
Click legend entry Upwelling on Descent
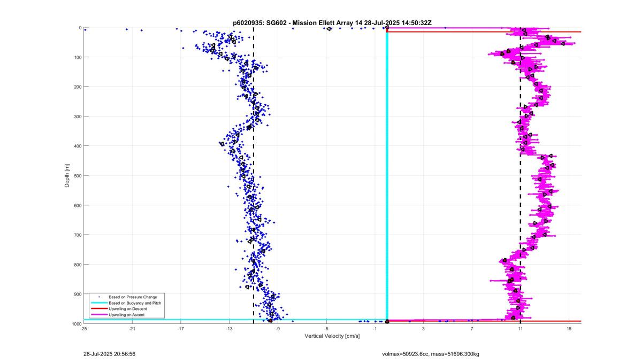click(127, 309)
